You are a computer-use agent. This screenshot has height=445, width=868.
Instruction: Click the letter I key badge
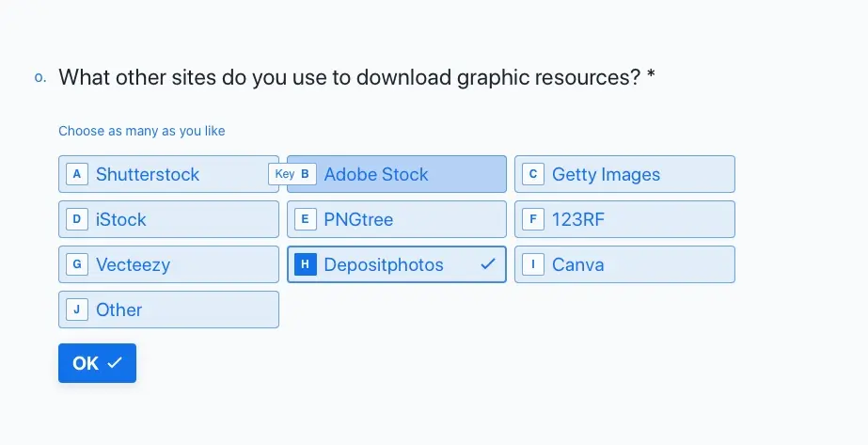(533, 264)
